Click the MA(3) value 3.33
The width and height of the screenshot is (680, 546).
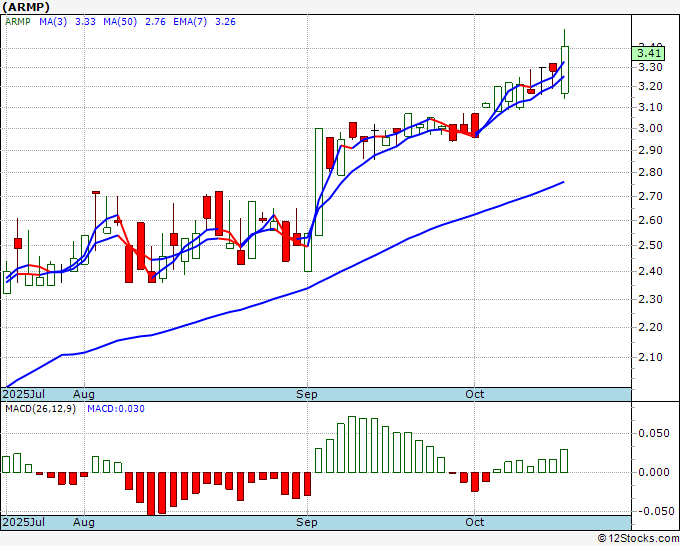pyautogui.click(x=85, y=22)
